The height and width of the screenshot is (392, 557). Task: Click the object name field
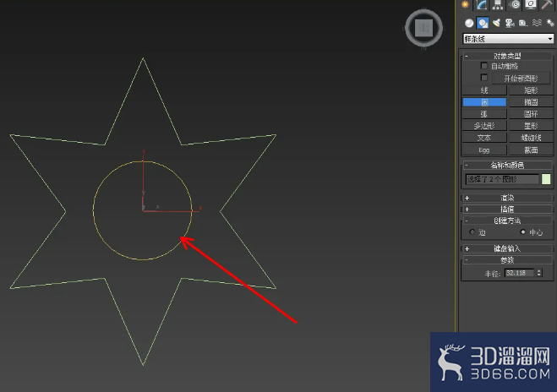tap(502, 179)
